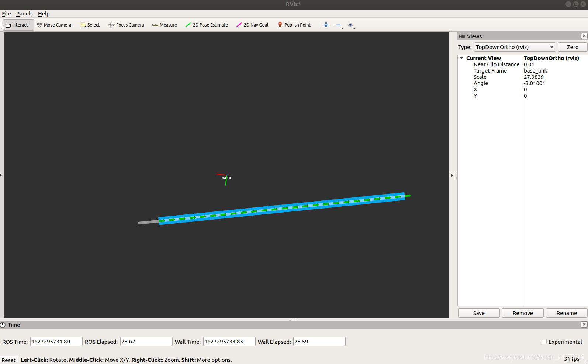Click the Views panel camera icon

[462, 36]
